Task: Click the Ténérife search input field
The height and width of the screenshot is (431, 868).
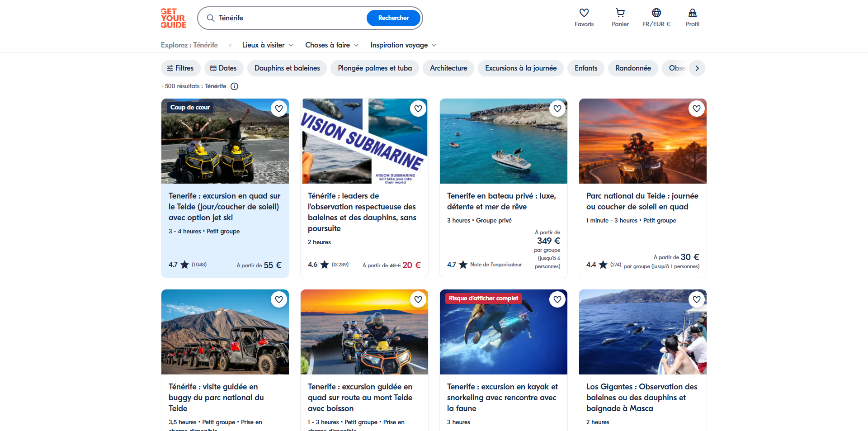Action: (289, 18)
